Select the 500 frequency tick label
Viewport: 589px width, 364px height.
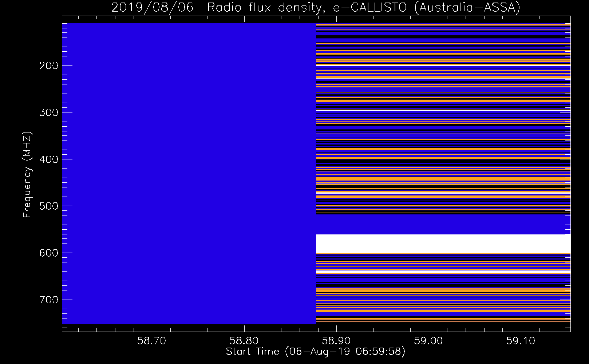coord(48,206)
